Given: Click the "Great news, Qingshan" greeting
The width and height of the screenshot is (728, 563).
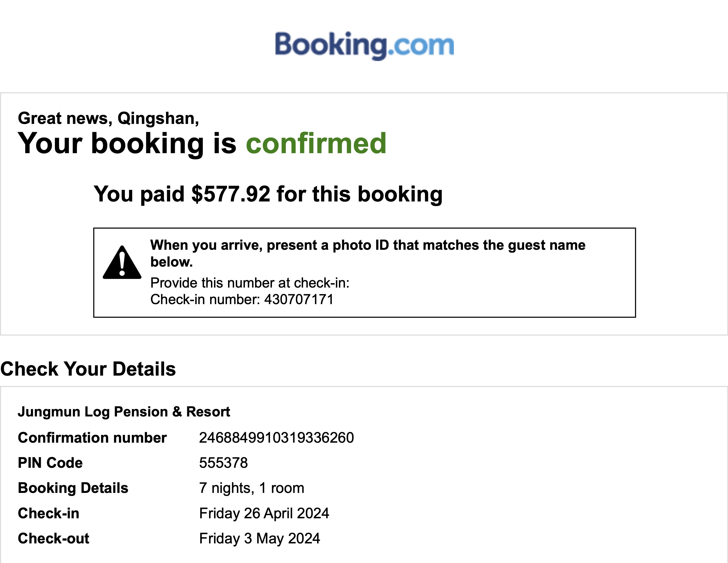Looking at the screenshot, I should tap(108, 118).
